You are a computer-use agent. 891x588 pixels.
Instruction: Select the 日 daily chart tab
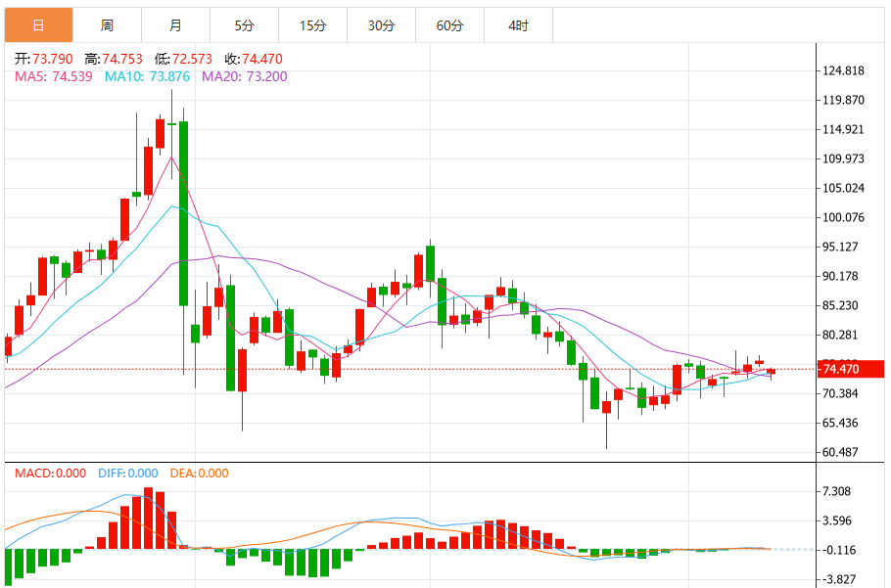(x=38, y=25)
